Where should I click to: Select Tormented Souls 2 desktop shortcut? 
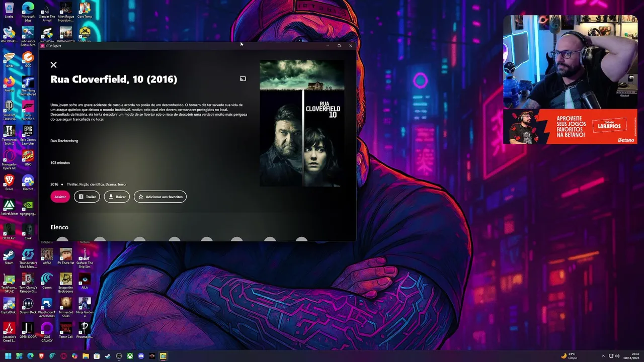[9, 135]
